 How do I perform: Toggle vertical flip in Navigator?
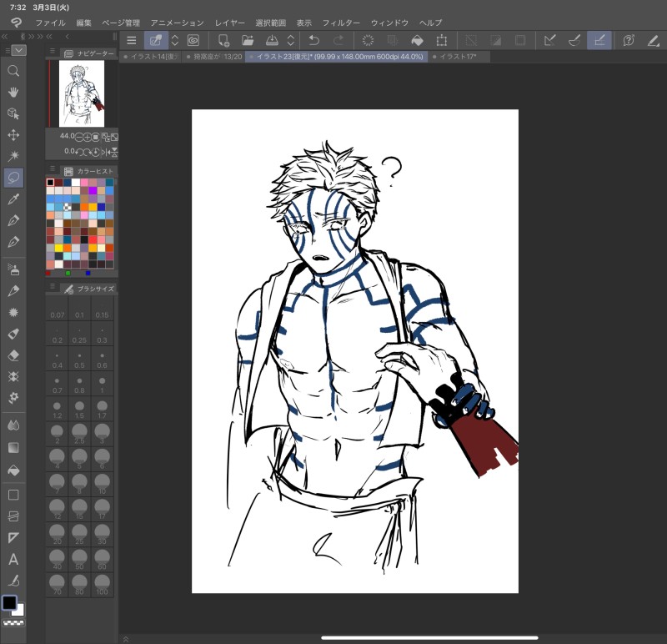point(114,152)
